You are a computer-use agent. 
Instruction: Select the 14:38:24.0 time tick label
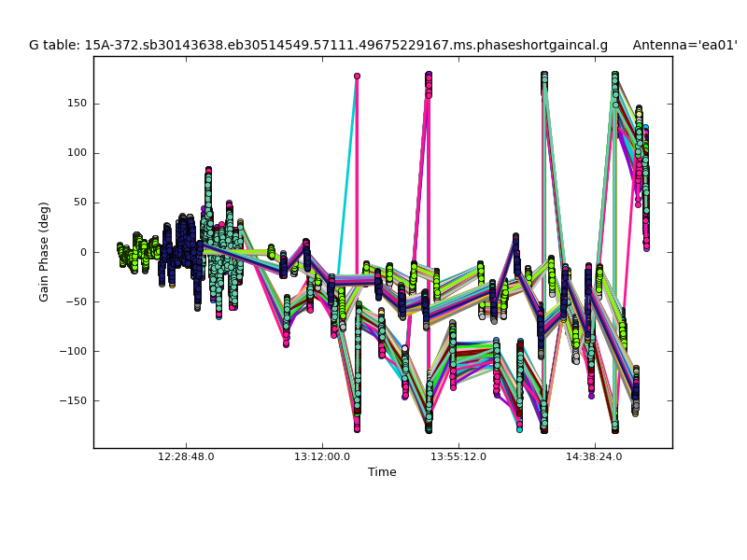pos(594,456)
